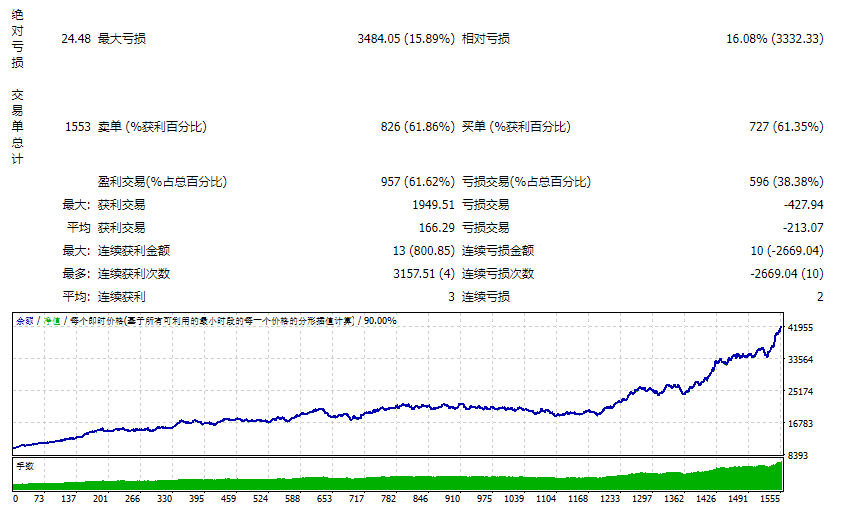Select the value 10 (-2669.04)
This screenshot has height=513, width=851.
(787, 251)
